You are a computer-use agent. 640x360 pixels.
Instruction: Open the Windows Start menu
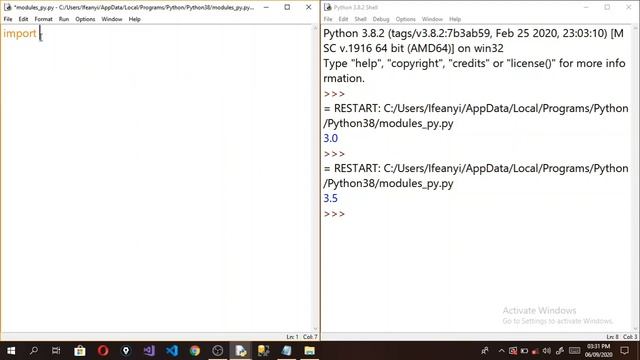pos(11,351)
